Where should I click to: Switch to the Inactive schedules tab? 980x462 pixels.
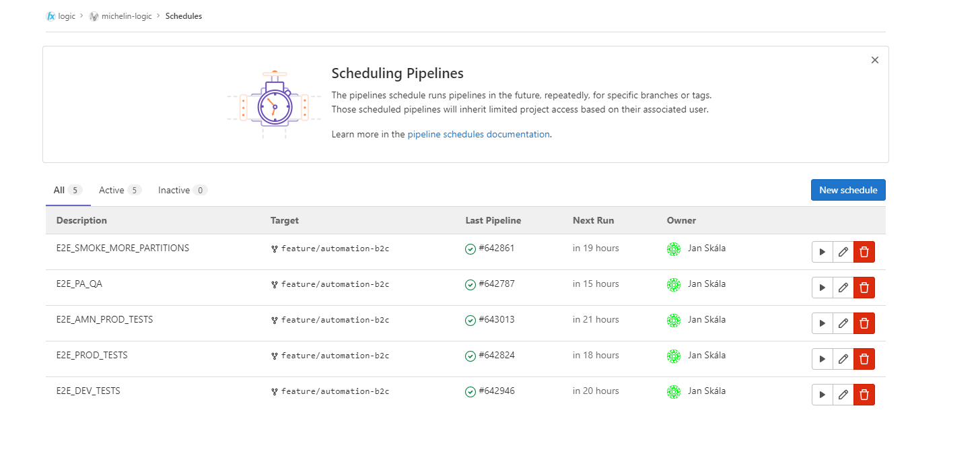(x=182, y=191)
